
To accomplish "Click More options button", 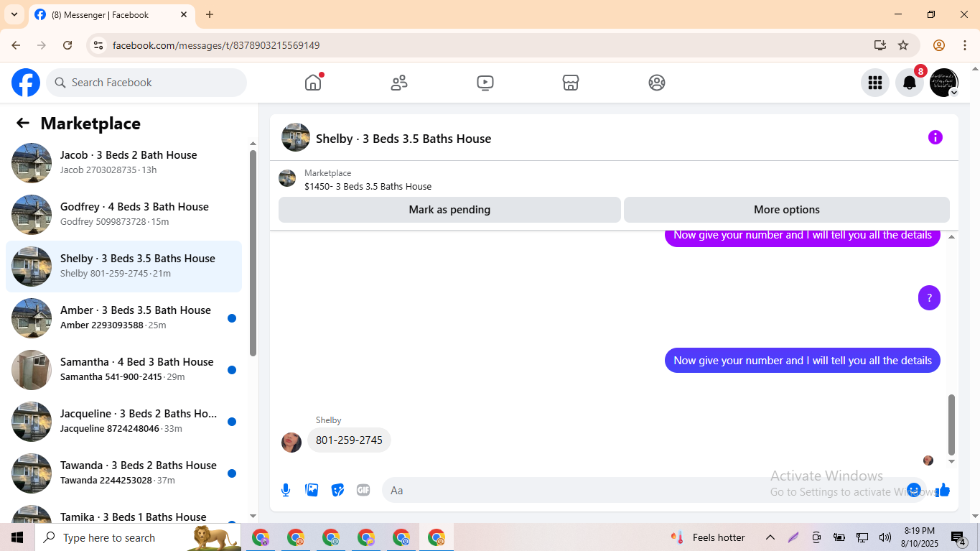I will pyautogui.click(x=787, y=210).
